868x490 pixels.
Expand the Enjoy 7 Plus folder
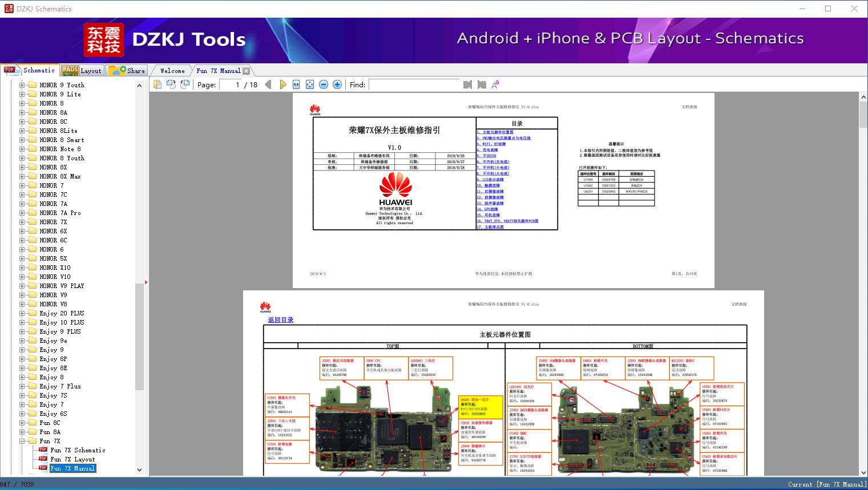pyautogui.click(x=22, y=386)
